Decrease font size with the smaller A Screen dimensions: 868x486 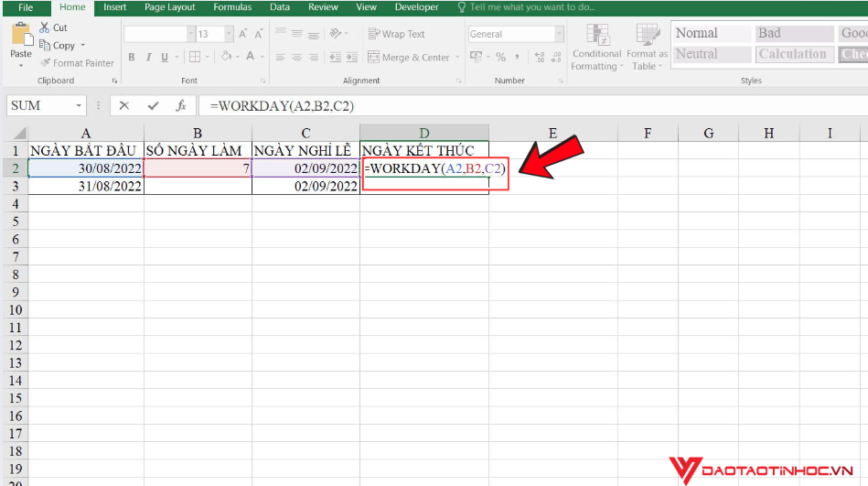point(259,34)
